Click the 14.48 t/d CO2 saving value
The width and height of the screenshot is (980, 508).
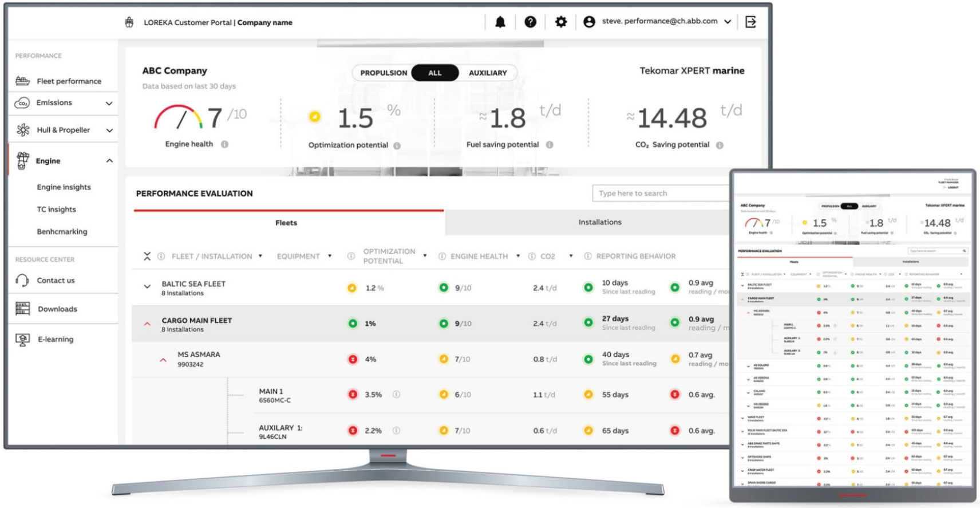(672, 118)
